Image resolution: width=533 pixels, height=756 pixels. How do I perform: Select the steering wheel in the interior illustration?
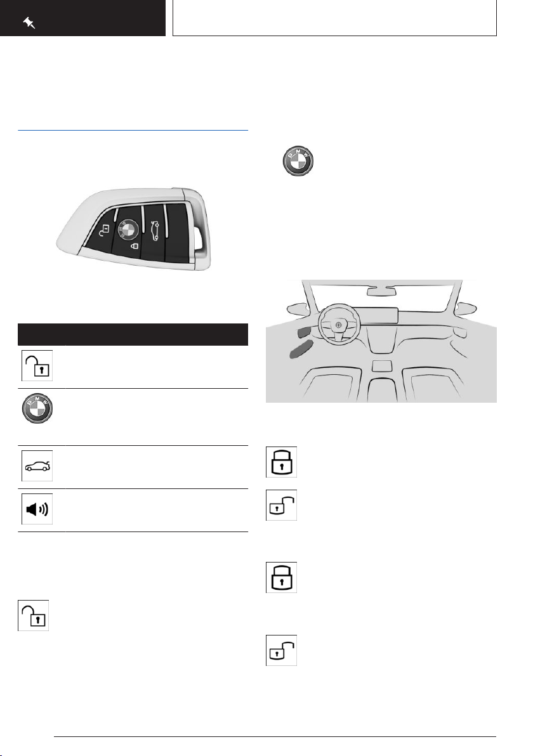[x=339, y=325]
